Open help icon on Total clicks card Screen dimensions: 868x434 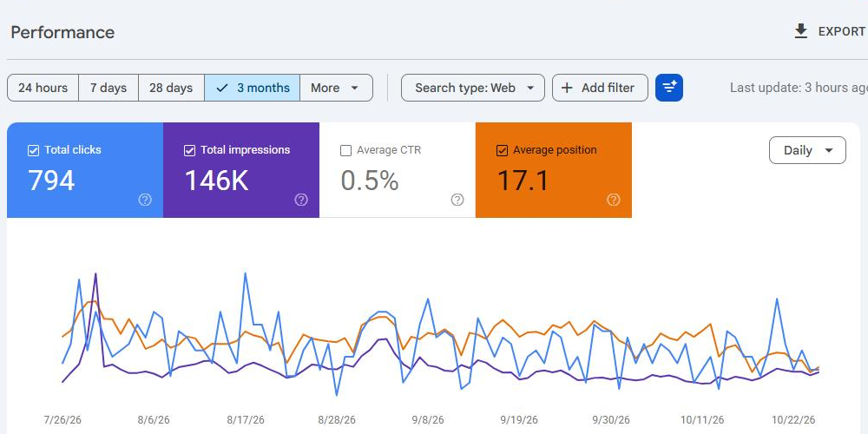[145, 200]
